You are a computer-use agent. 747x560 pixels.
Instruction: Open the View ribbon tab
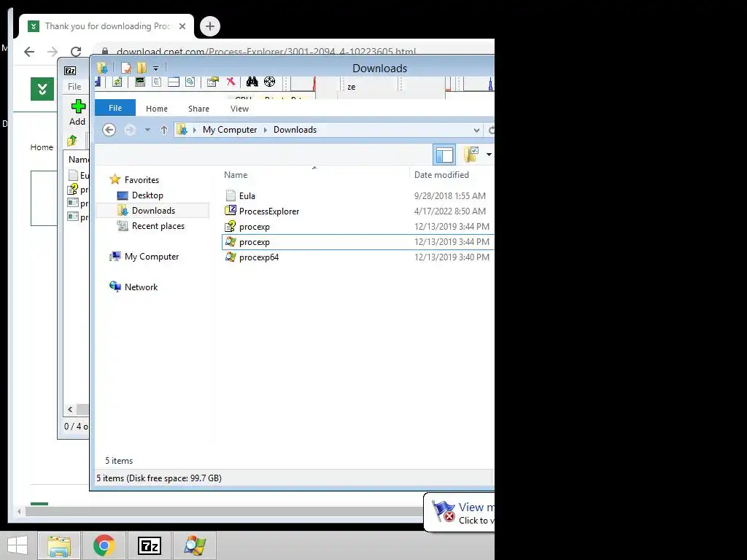239,109
